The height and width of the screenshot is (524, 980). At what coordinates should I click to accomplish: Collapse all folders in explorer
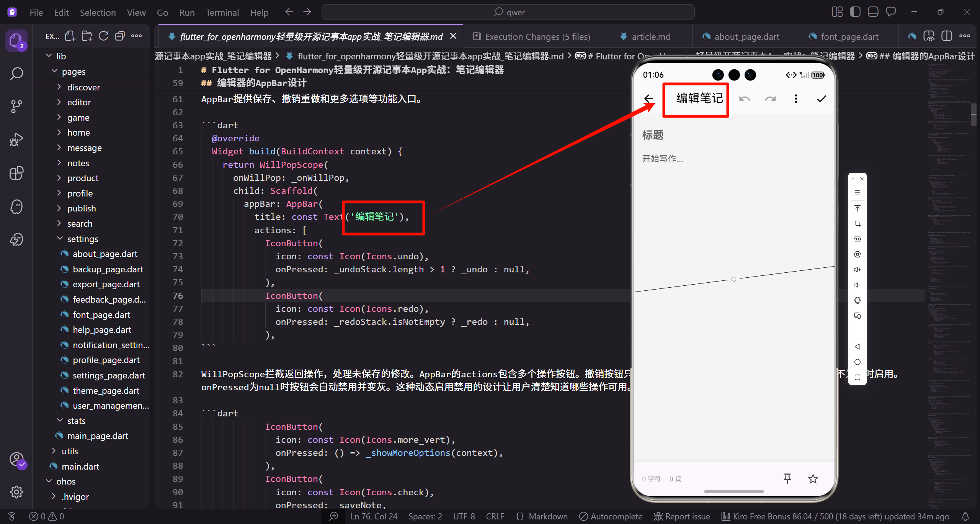point(120,36)
